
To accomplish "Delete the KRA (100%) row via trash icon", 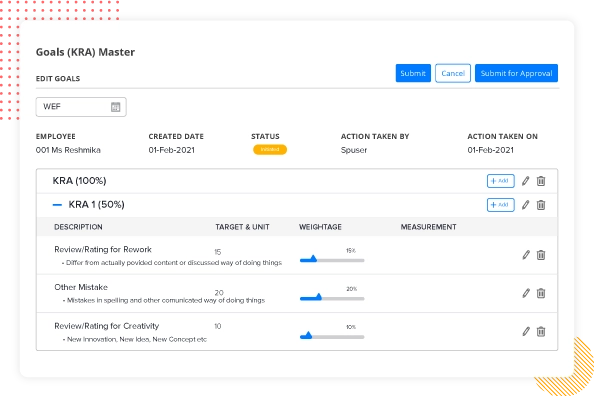I will [541, 181].
